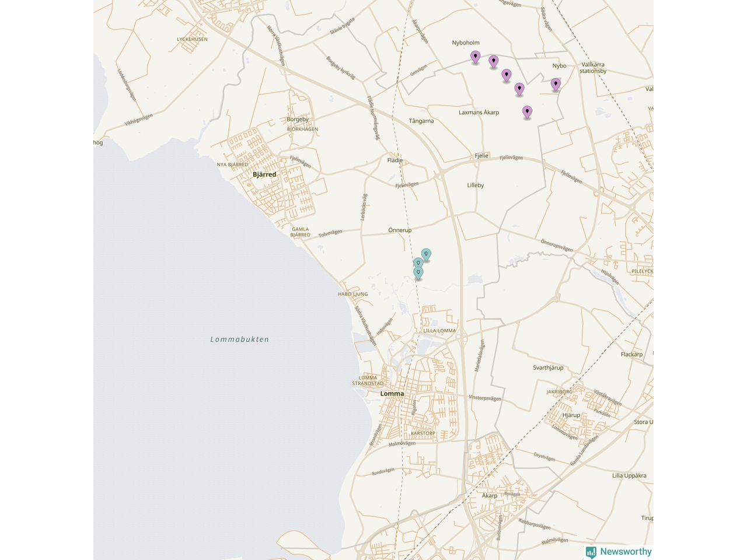Select the Vinstorpsvägen road label
The image size is (747, 560).
[485, 398]
